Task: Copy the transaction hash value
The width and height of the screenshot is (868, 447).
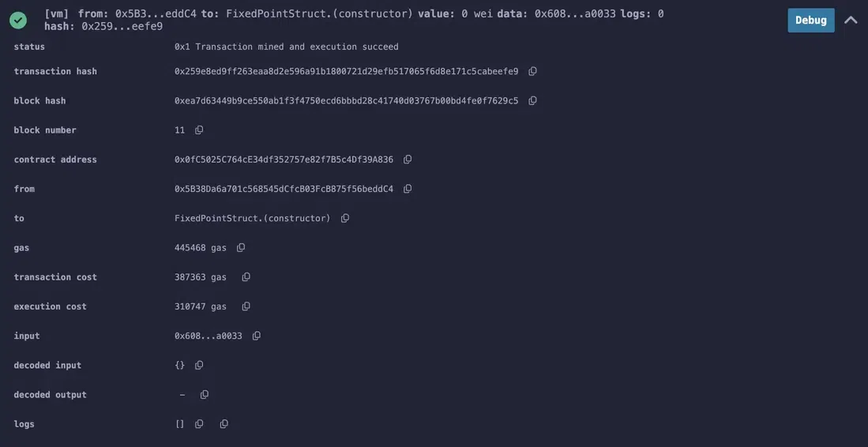Action: coord(532,71)
